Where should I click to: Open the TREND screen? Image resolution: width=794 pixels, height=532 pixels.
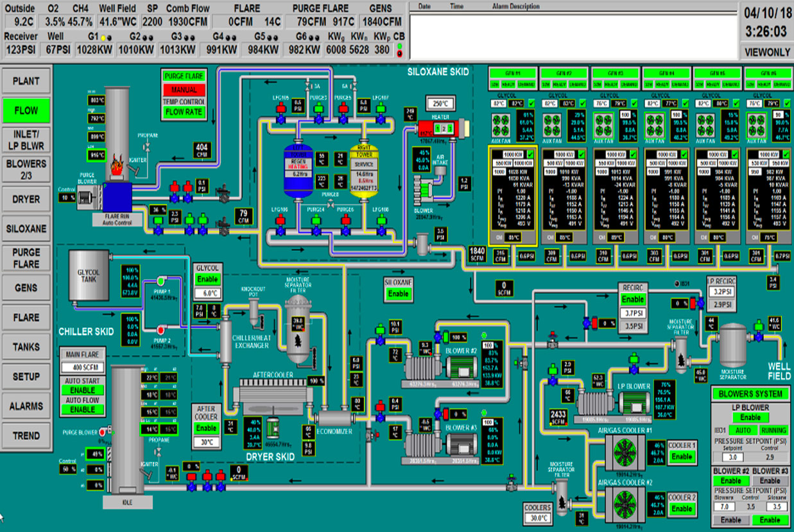26,436
